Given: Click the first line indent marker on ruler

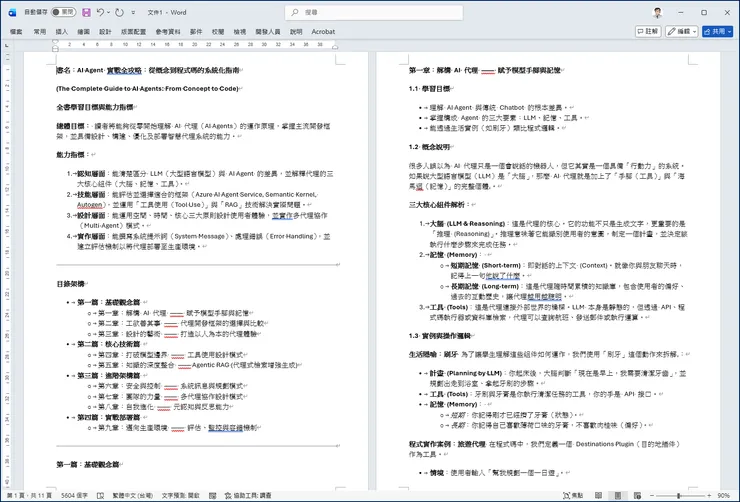Looking at the screenshot, I should [55, 42].
